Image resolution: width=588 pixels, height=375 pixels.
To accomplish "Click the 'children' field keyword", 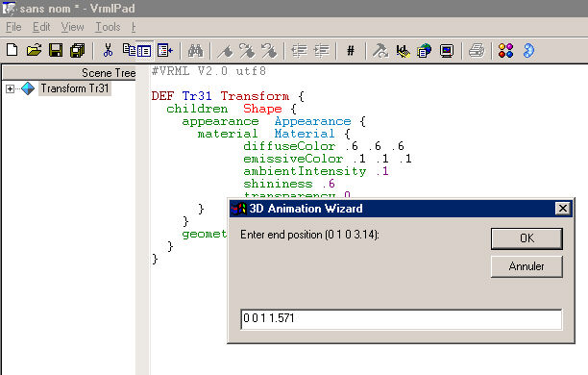I will tap(197, 109).
